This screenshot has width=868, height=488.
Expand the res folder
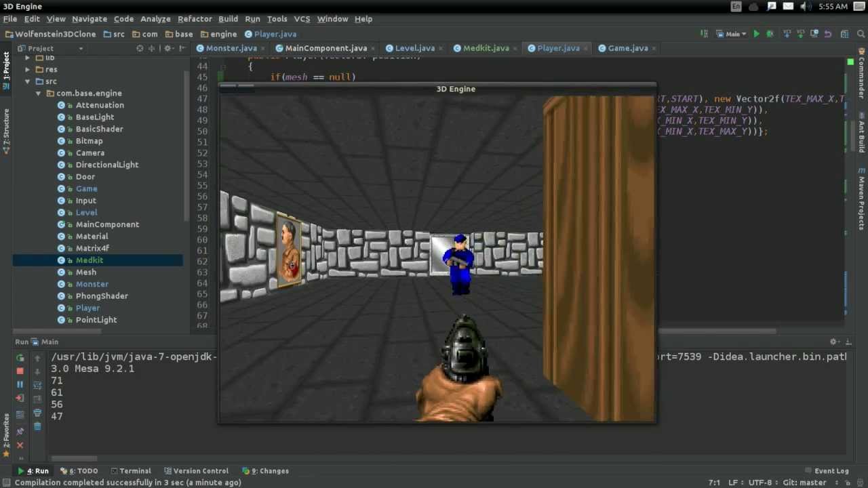28,69
